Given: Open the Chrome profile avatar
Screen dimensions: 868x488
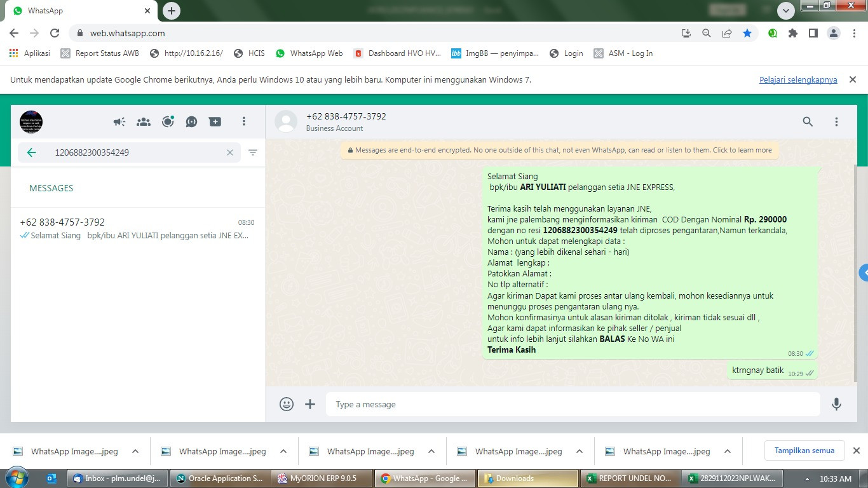Looking at the screenshot, I should click(834, 33).
